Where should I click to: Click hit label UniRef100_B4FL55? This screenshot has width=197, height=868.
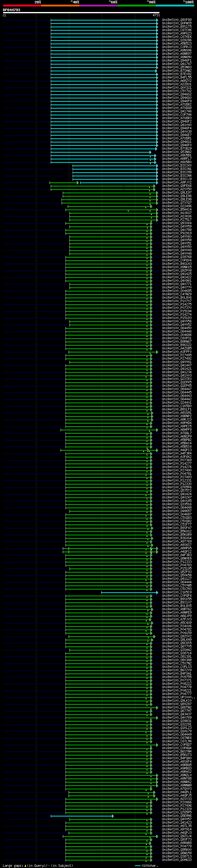[177, 78]
